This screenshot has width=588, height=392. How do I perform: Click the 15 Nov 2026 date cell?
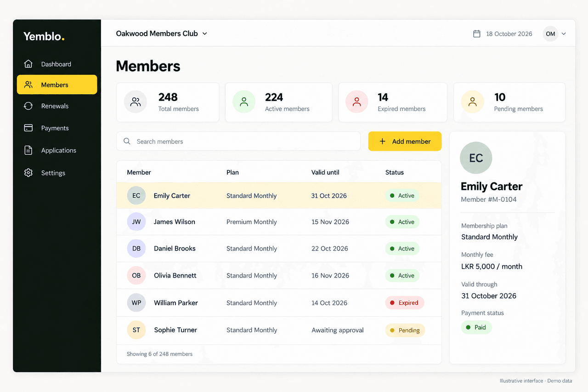tap(330, 222)
